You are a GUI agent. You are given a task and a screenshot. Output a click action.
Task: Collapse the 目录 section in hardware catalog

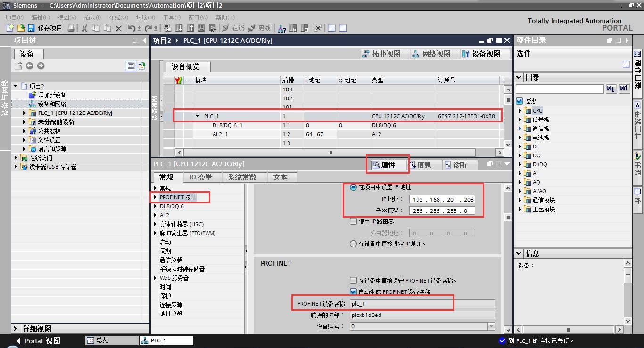coord(519,77)
